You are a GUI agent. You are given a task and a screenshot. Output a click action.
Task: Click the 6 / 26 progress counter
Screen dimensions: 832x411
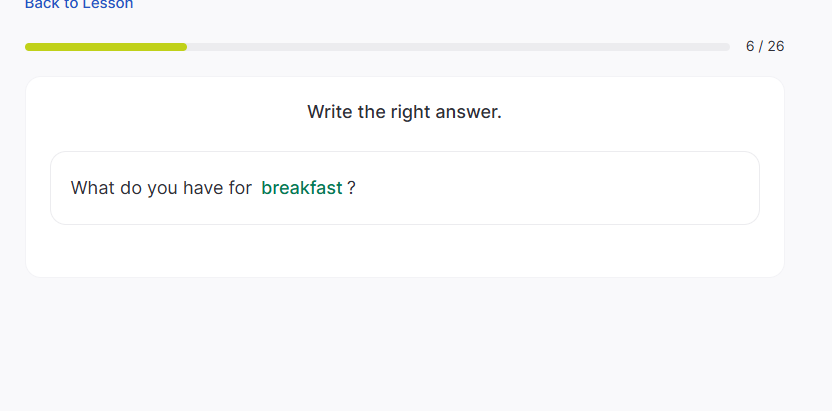click(765, 46)
